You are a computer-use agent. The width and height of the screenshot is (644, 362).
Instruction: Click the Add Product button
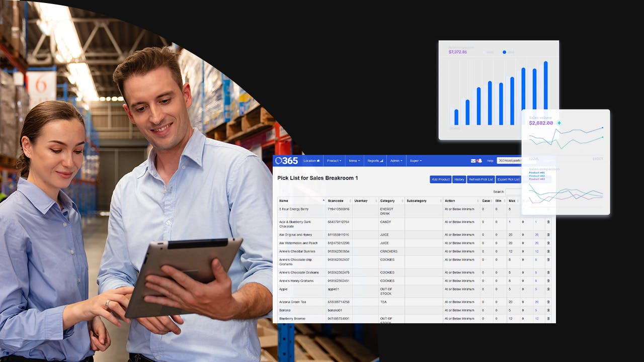(440, 179)
